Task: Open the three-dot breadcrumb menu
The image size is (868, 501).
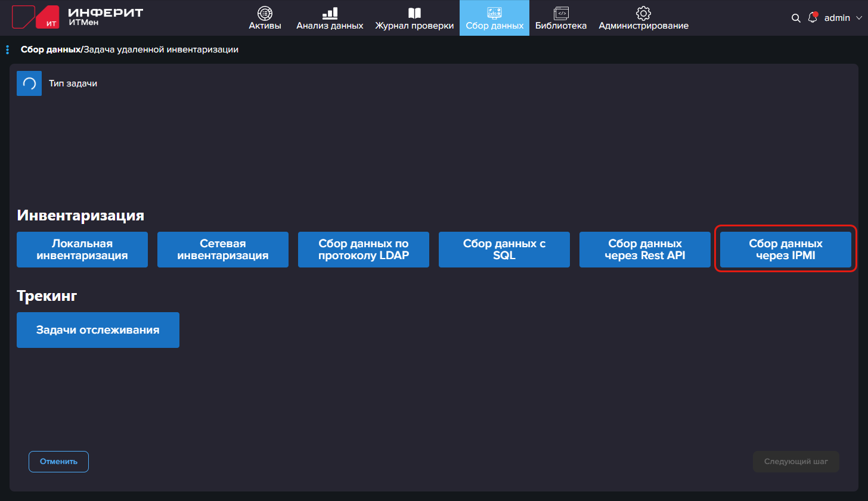Action: coord(7,49)
